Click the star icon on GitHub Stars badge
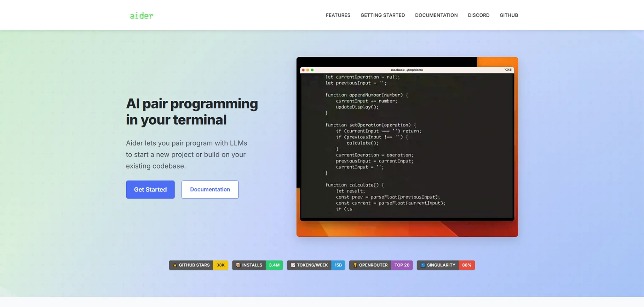644x307 pixels. coord(175,265)
